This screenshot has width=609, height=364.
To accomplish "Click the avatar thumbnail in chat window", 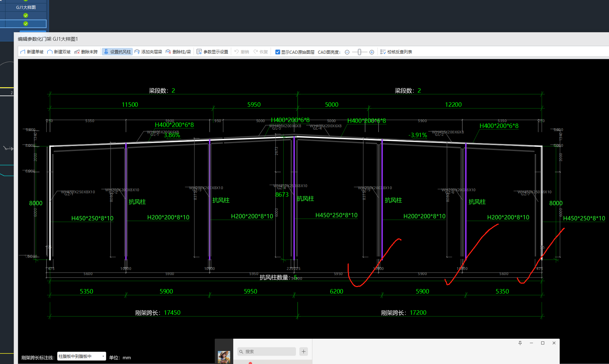I will (x=224, y=357).
